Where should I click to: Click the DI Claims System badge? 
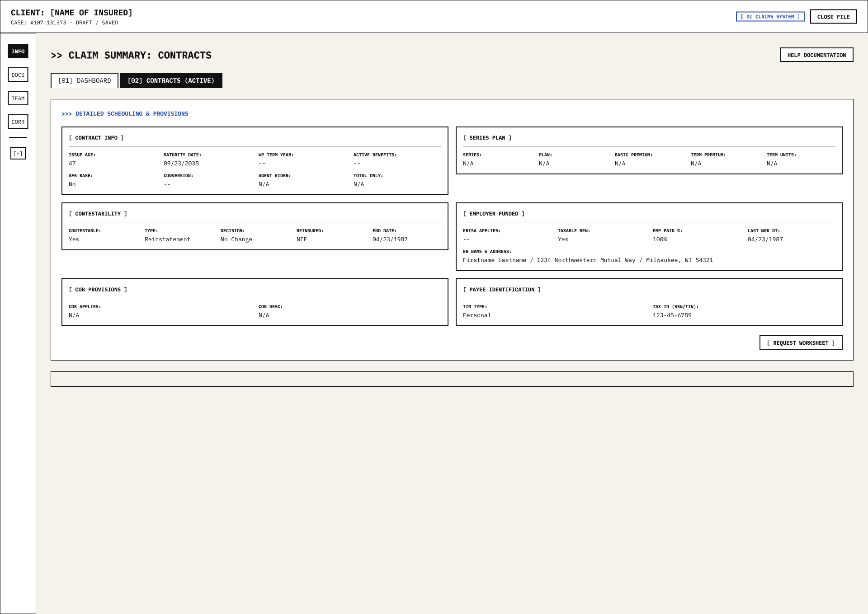(770, 17)
